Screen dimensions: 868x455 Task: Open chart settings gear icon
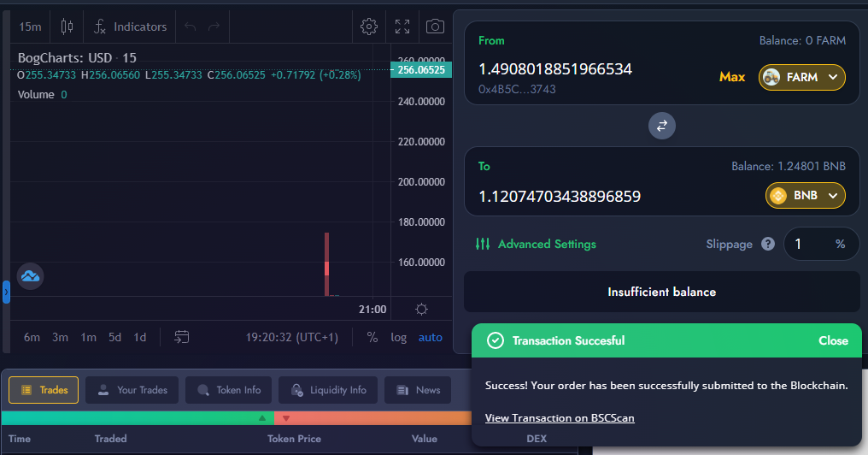pyautogui.click(x=369, y=27)
